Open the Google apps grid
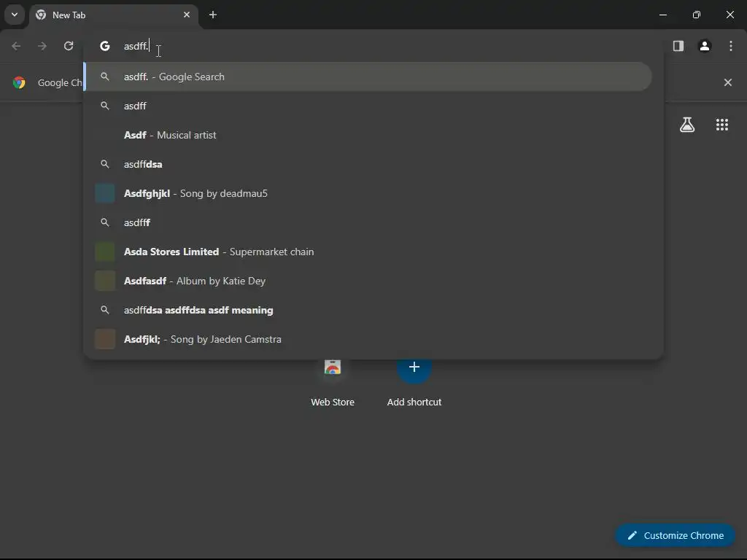Viewport: 747px width, 560px height. [722, 125]
